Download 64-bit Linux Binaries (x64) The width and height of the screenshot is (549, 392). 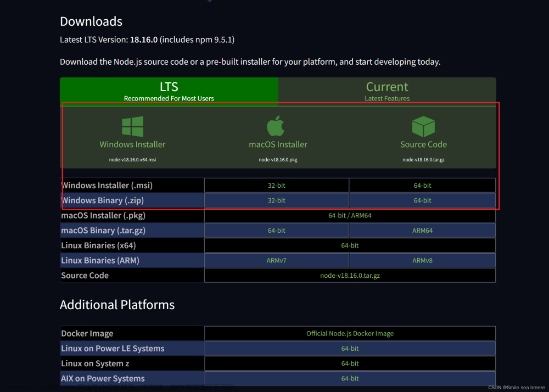pos(350,246)
